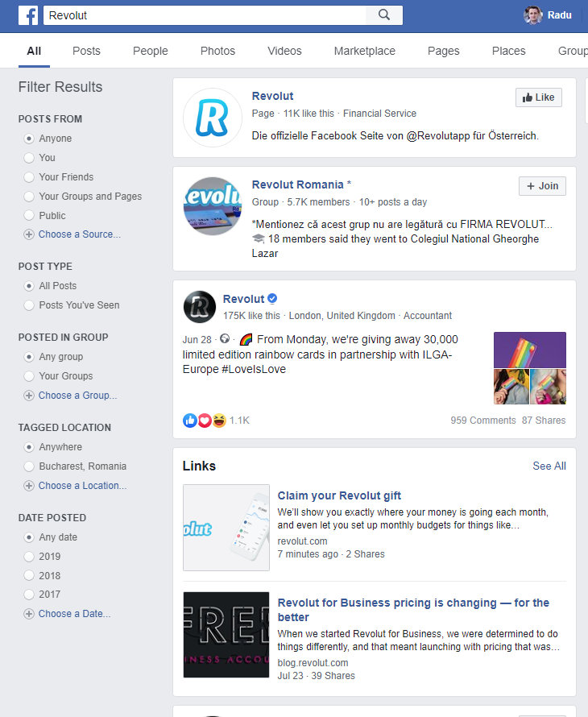The width and height of the screenshot is (588, 717).
Task: Expand Choose a Group option
Action: (x=70, y=396)
